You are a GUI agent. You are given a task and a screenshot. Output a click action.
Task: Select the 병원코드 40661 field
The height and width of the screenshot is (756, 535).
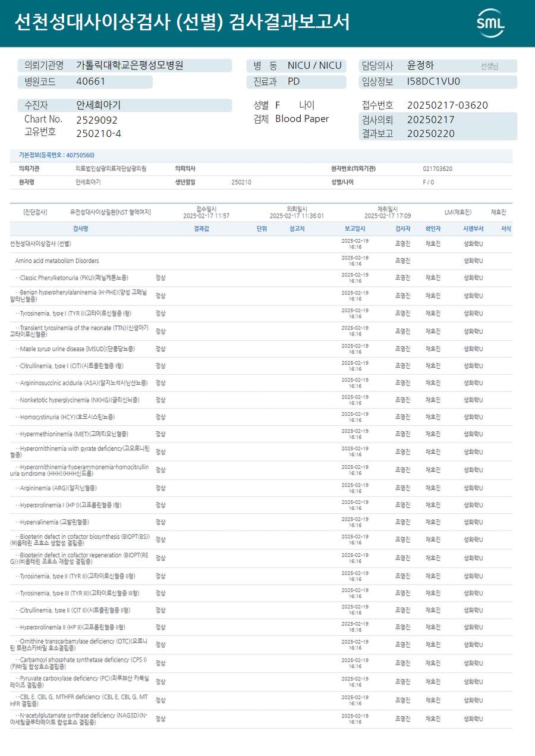click(x=85, y=82)
